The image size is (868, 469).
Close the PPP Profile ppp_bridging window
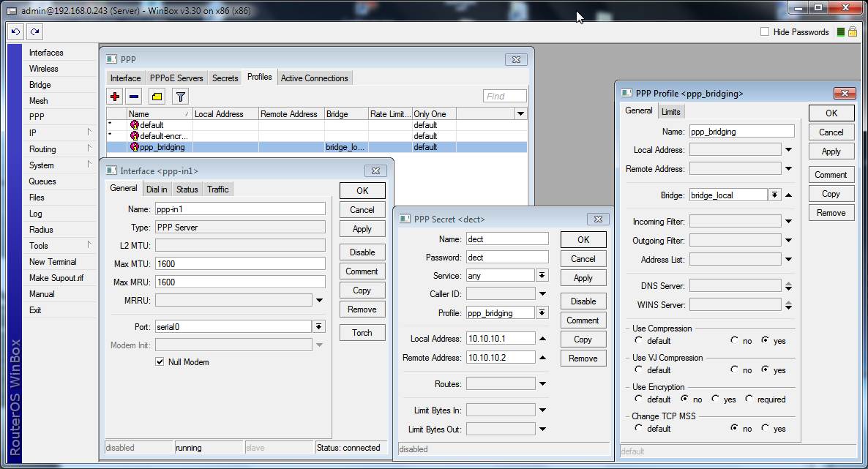[x=845, y=93]
